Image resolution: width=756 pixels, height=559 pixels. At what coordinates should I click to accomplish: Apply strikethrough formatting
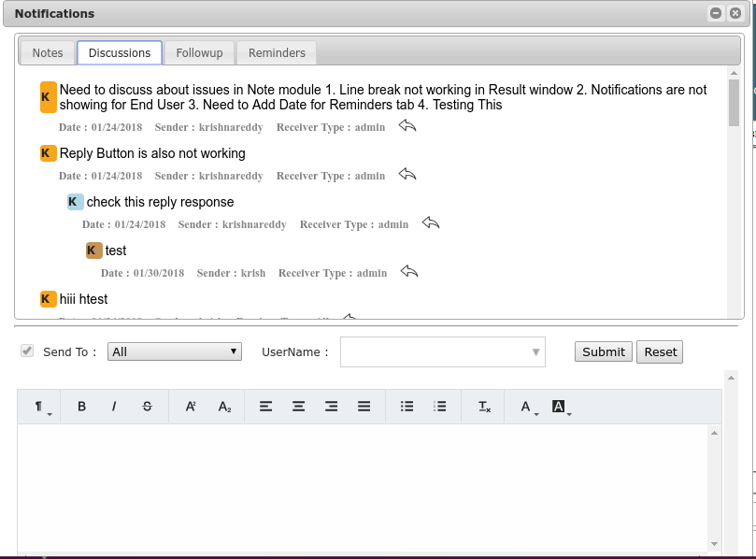point(147,407)
